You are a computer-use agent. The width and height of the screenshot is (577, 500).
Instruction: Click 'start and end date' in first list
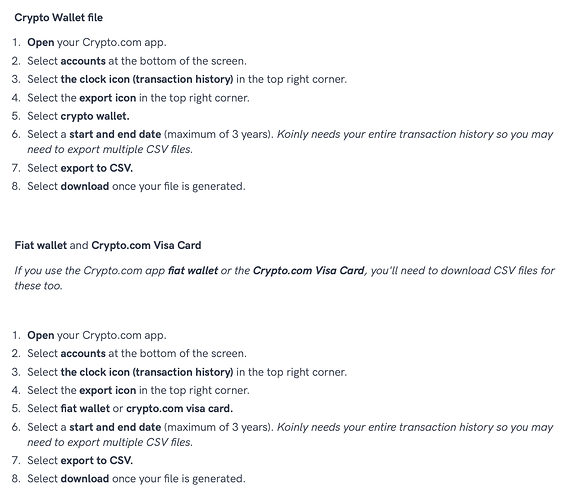click(115, 134)
